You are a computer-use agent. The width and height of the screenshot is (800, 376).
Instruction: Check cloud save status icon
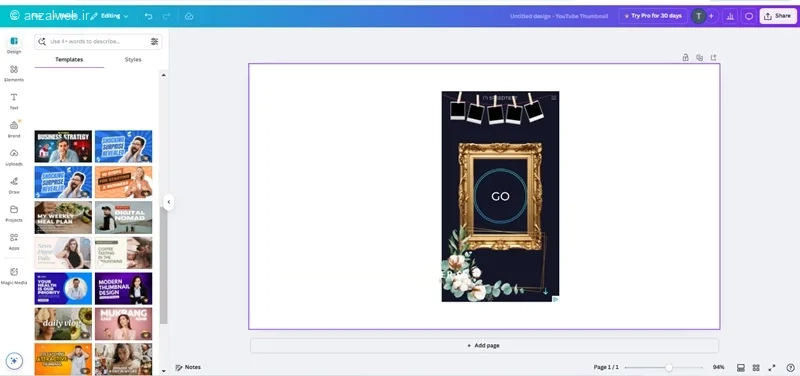pyautogui.click(x=189, y=16)
